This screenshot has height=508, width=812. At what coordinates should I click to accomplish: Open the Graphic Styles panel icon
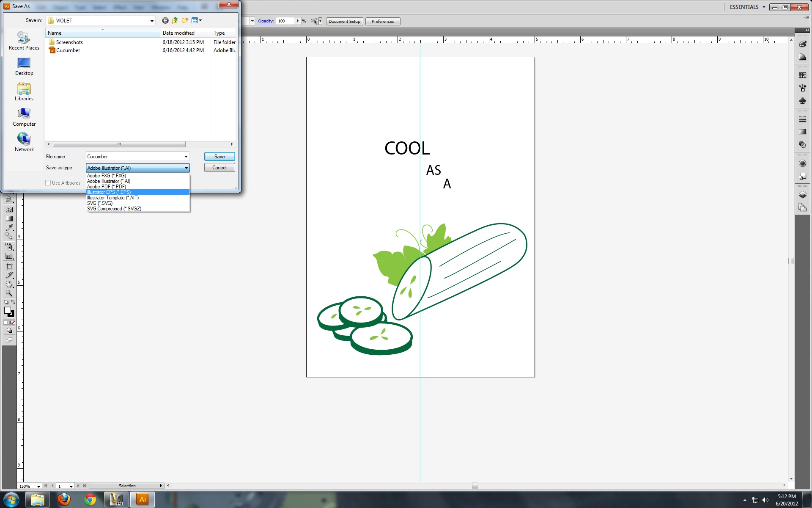point(802,176)
